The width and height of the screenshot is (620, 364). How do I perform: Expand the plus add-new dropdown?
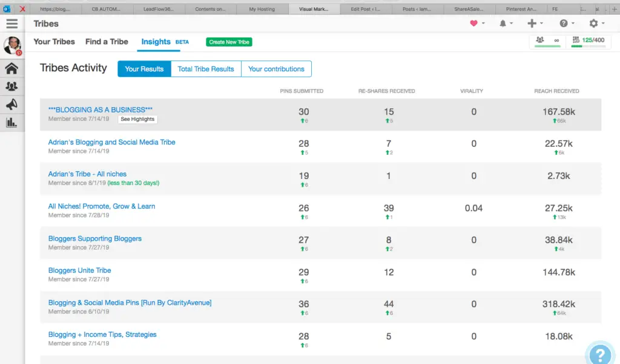pos(535,24)
